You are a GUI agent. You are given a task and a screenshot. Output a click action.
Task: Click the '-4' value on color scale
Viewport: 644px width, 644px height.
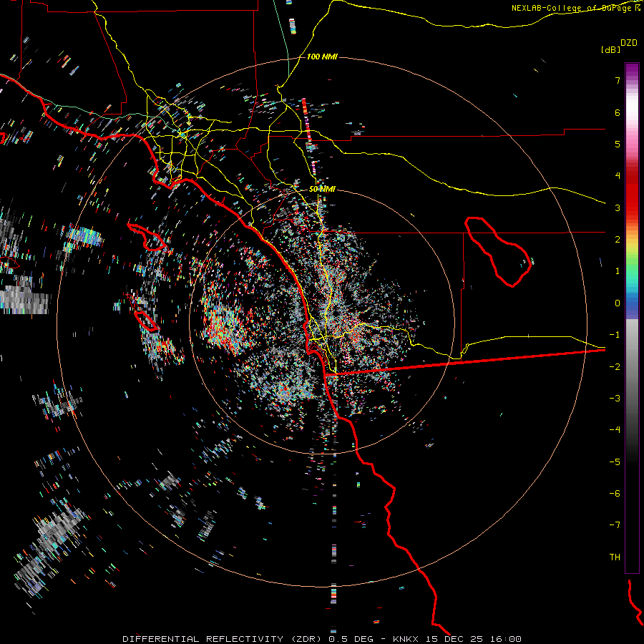tap(615, 430)
